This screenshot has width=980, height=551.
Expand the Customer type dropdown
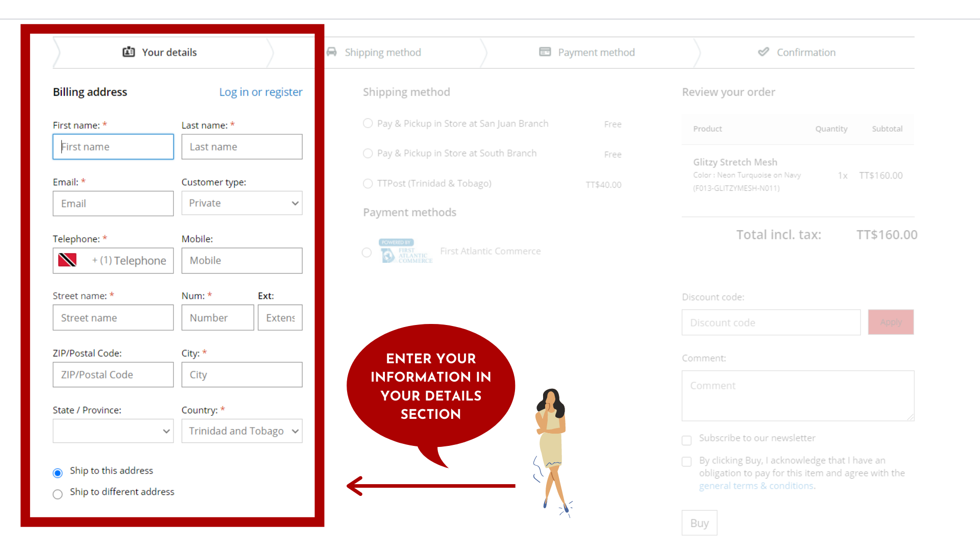coord(241,203)
